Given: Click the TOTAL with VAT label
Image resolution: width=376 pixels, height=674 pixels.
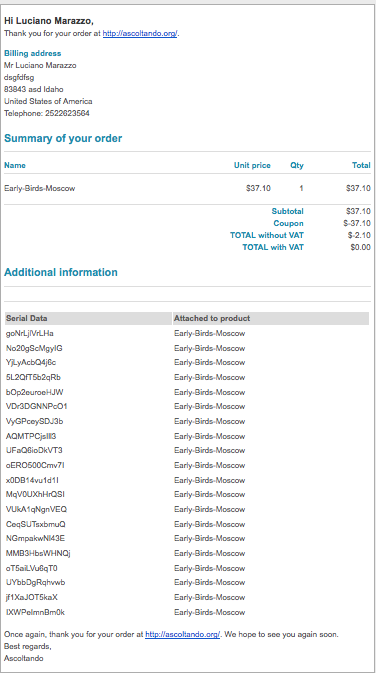Looking at the screenshot, I should [273, 247].
